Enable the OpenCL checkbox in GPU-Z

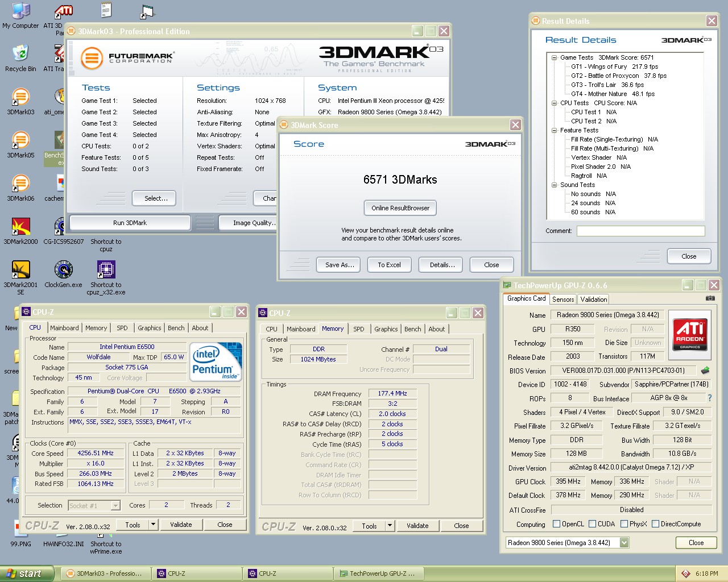pos(557,524)
